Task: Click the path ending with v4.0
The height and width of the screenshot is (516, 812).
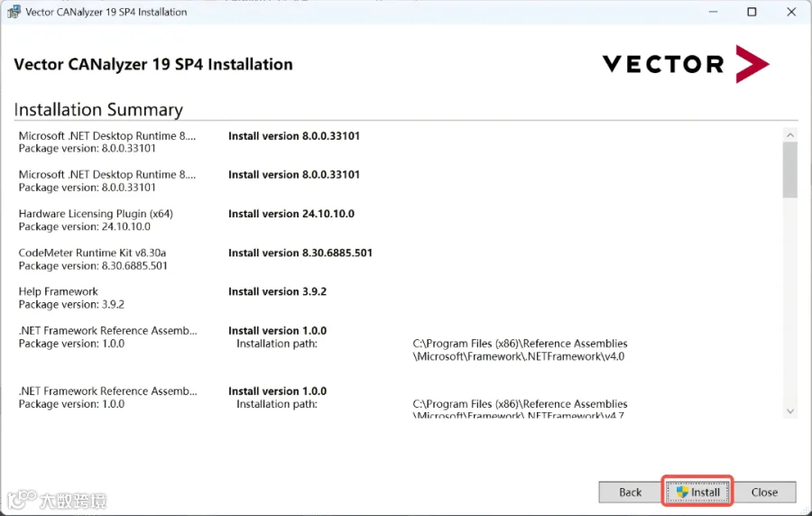Action: (520, 350)
